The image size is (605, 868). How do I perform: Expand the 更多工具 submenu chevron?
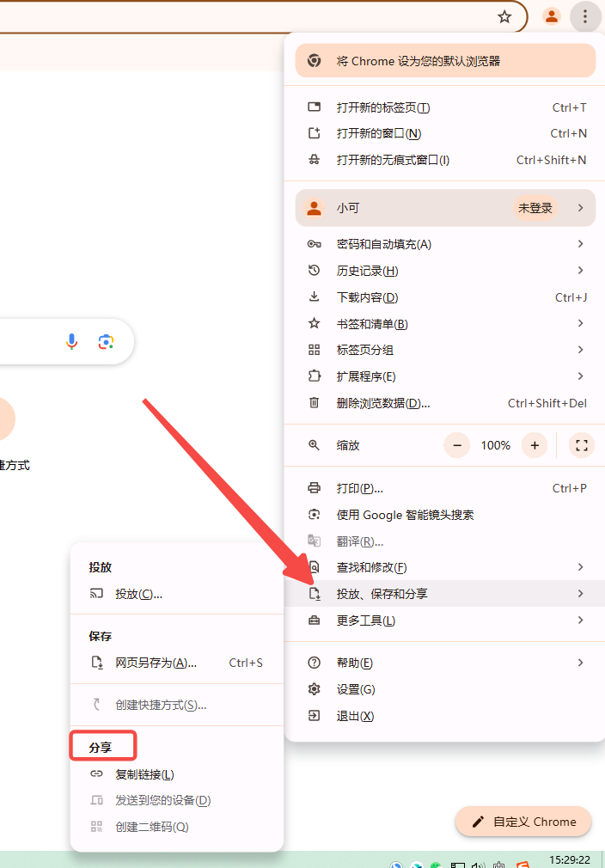[580, 620]
